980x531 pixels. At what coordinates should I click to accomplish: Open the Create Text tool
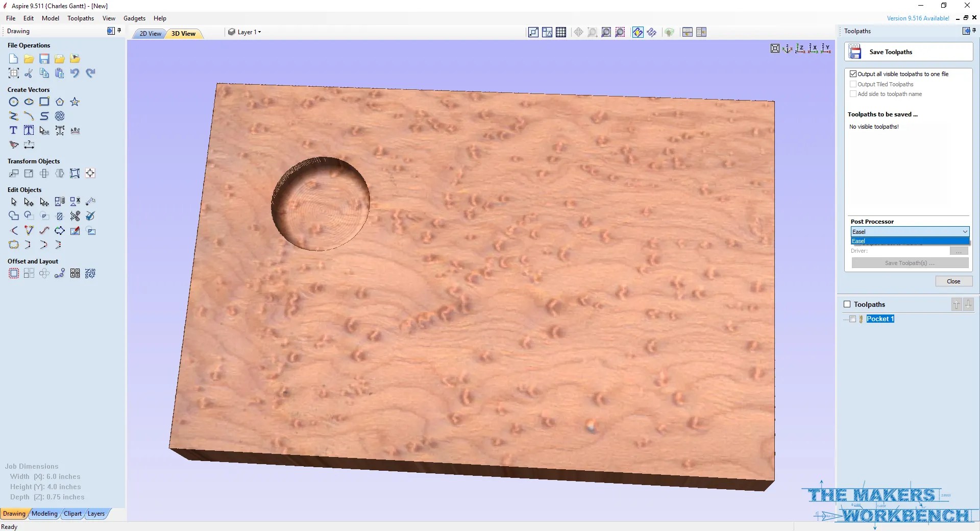click(13, 130)
